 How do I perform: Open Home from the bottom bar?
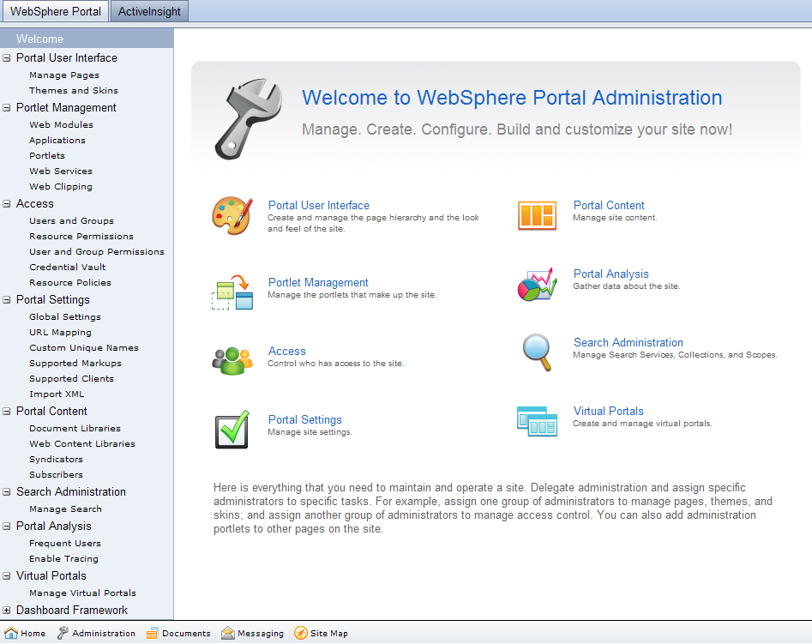tap(33, 633)
